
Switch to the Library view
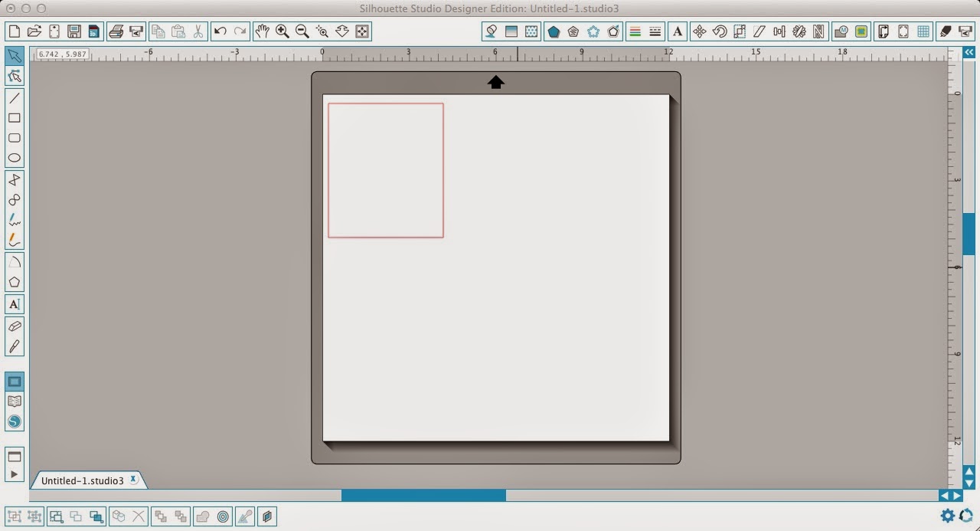[14, 401]
